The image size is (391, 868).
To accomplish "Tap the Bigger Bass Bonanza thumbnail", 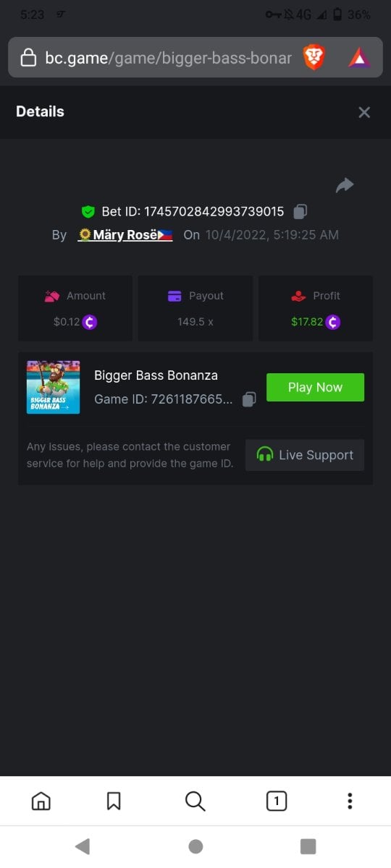I will (54, 387).
